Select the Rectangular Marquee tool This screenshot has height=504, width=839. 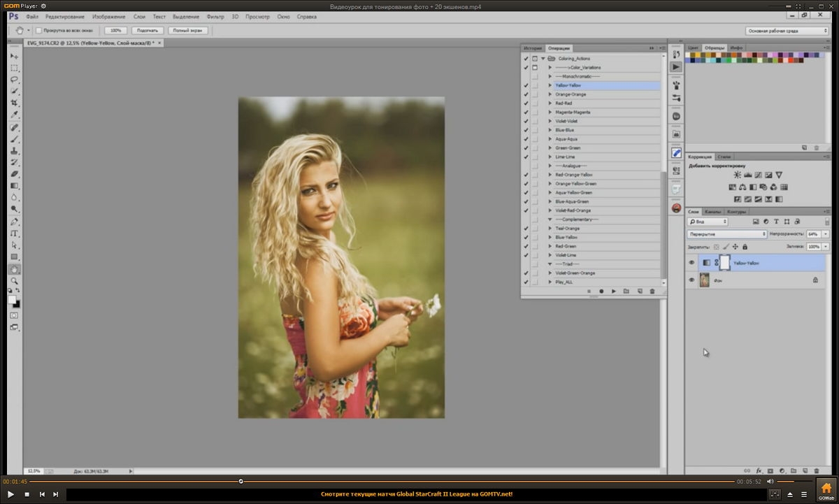click(15, 68)
